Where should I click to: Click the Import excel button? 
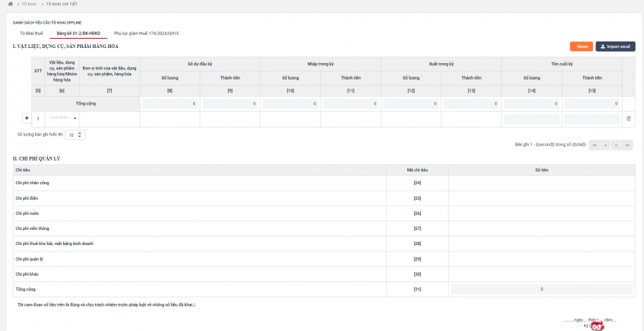pos(615,47)
